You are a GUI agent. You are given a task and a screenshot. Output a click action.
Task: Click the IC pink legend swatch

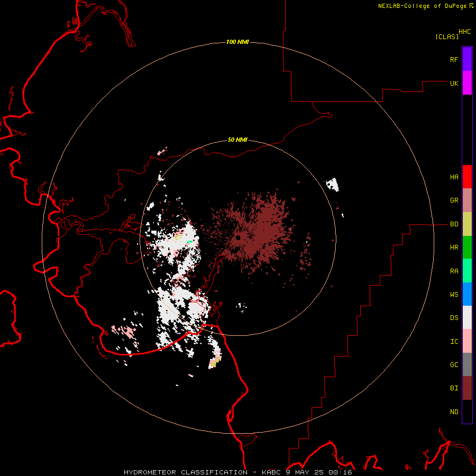(x=467, y=341)
